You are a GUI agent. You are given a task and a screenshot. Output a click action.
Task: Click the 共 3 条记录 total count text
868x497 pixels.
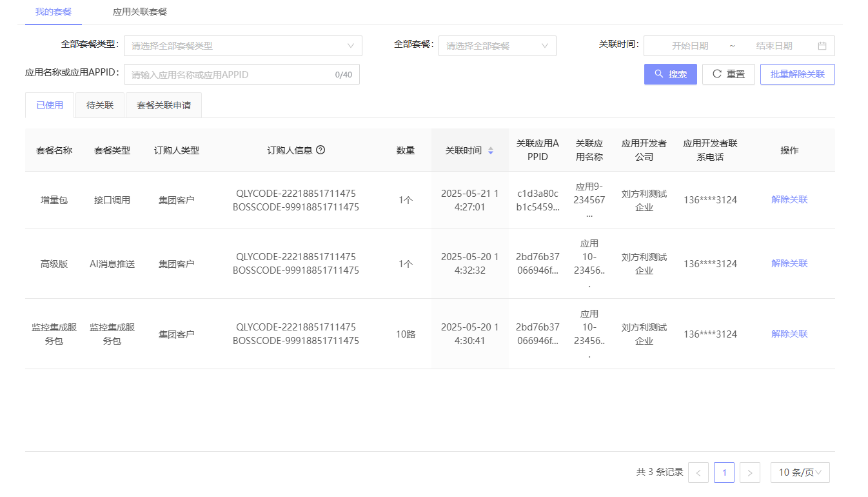click(x=660, y=472)
